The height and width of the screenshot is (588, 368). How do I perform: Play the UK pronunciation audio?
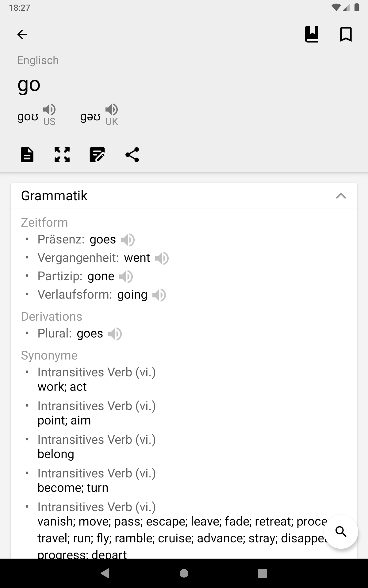pyautogui.click(x=111, y=110)
